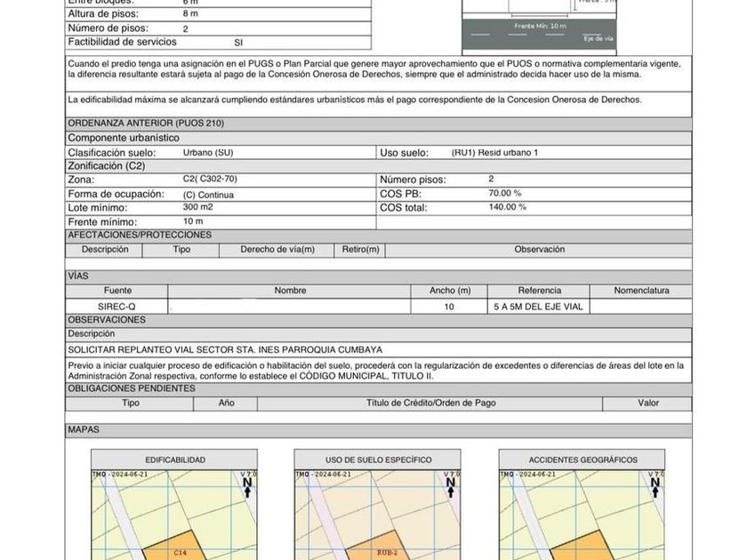Open the USO DE SUELO ESPECÍFICO map
The width and height of the screenshot is (747, 560).
click(378, 505)
